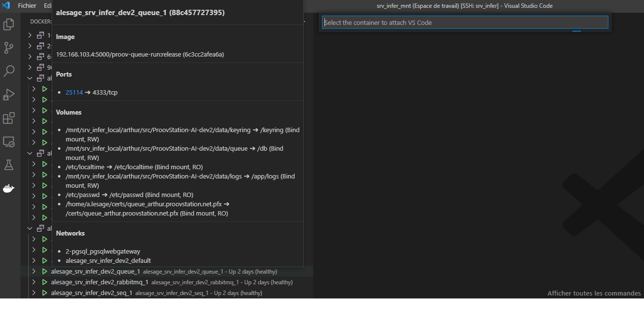
Task: Open the Search view
Action: pyautogui.click(x=8, y=71)
